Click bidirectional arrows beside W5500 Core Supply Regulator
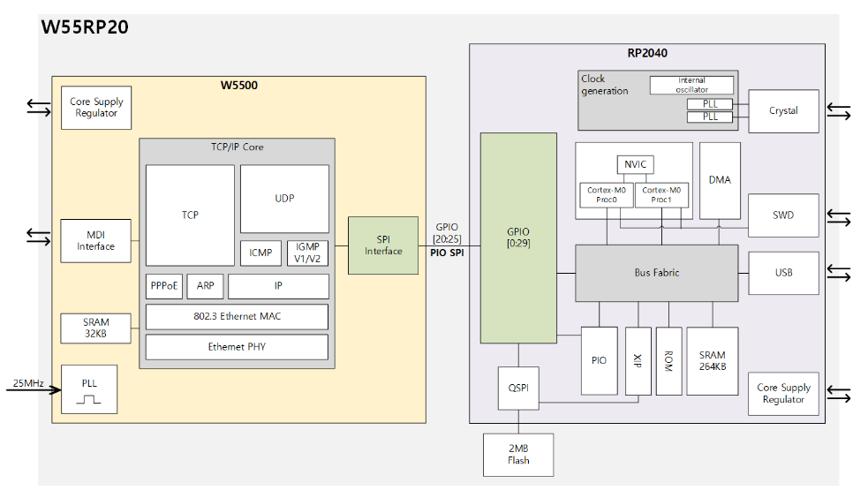868x498 pixels. pyautogui.click(x=39, y=108)
